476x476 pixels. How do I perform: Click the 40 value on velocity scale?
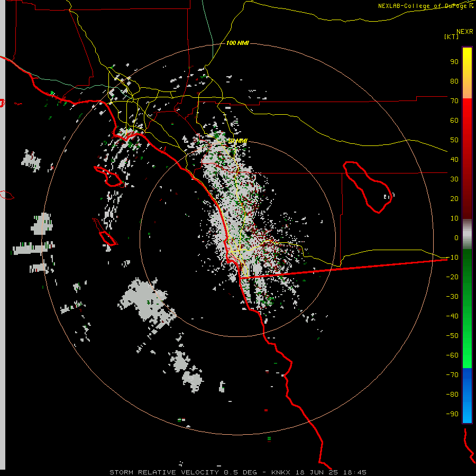coord(454,159)
